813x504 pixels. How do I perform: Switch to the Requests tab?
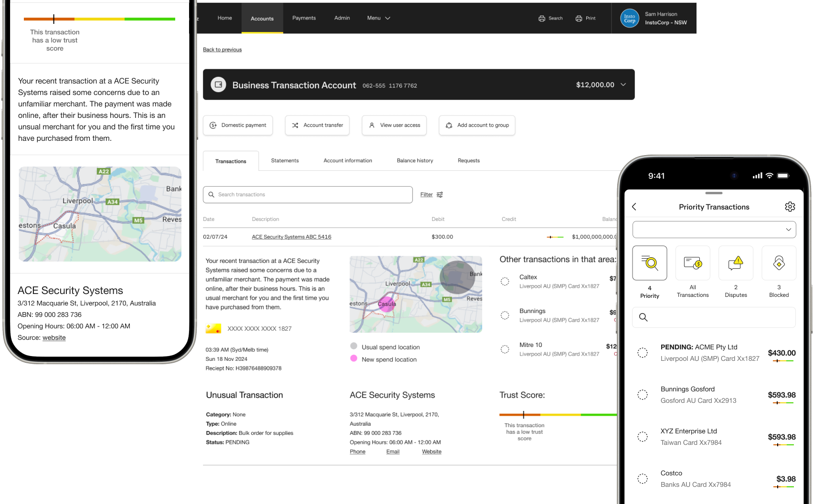point(469,161)
